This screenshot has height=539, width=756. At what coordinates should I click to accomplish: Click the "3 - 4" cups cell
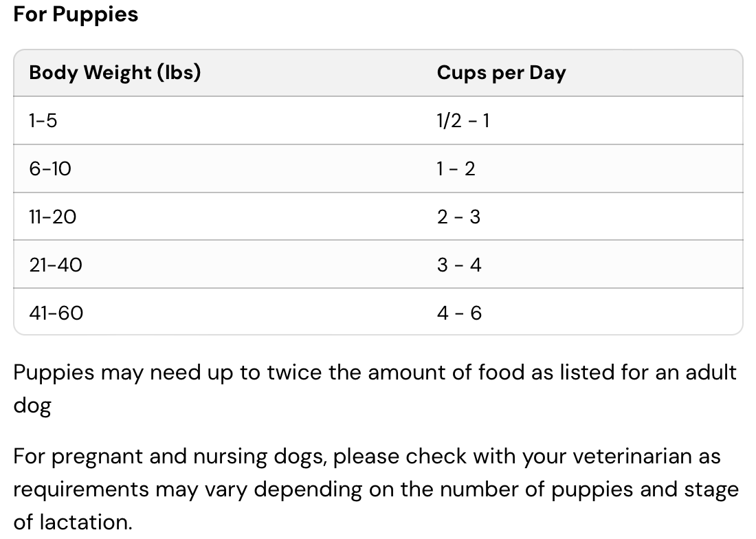(459, 265)
